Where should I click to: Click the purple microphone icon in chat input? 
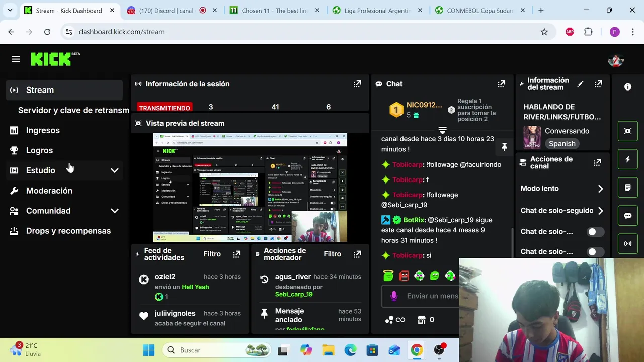tap(394, 296)
